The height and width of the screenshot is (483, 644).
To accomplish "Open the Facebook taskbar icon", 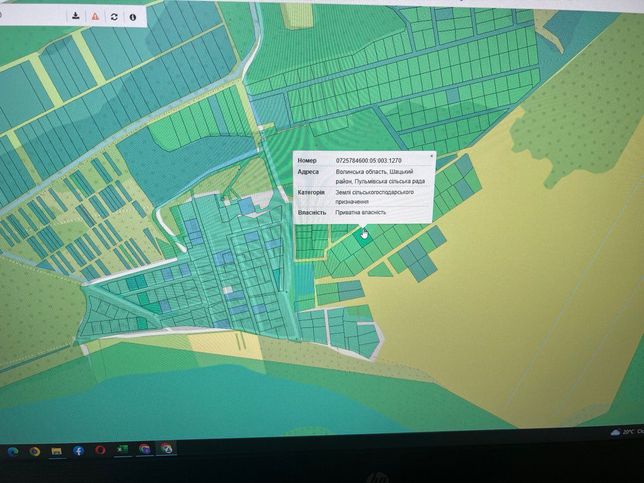I will pos(78,451).
